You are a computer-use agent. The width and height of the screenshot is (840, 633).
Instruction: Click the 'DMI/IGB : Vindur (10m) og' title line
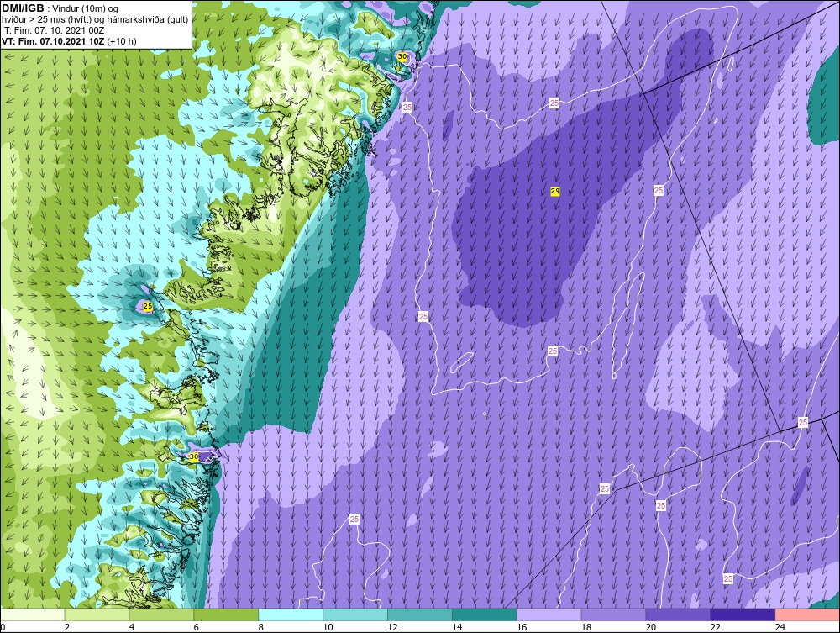pos(60,8)
